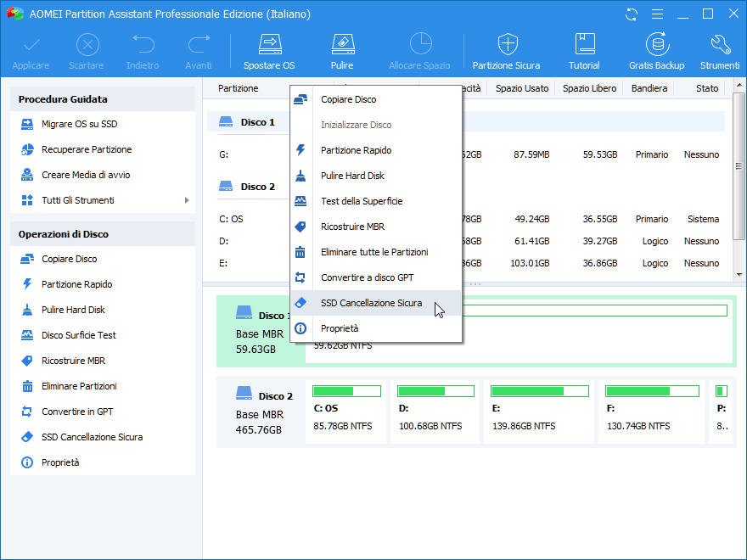This screenshot has height=560, width=747.
Task: Click Disco 1 usage bar in disk map
Action: pyautogui.click(x=593, y=311)
